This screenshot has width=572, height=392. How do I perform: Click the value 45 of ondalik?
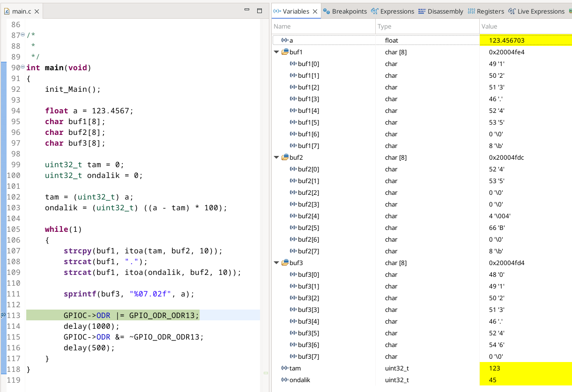click(492, 380)
